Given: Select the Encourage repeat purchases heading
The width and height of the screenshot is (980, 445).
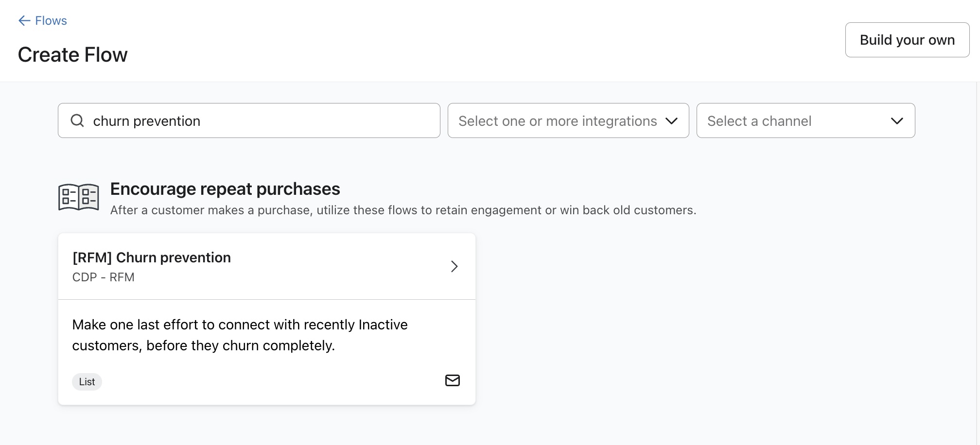Looking at the screenshot, I should pyautogui.click(x=225, y=189).
